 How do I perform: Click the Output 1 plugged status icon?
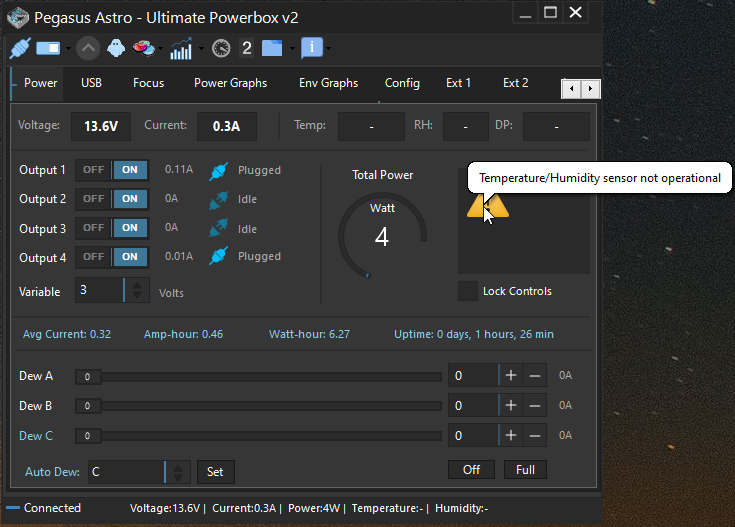(218, 171)
